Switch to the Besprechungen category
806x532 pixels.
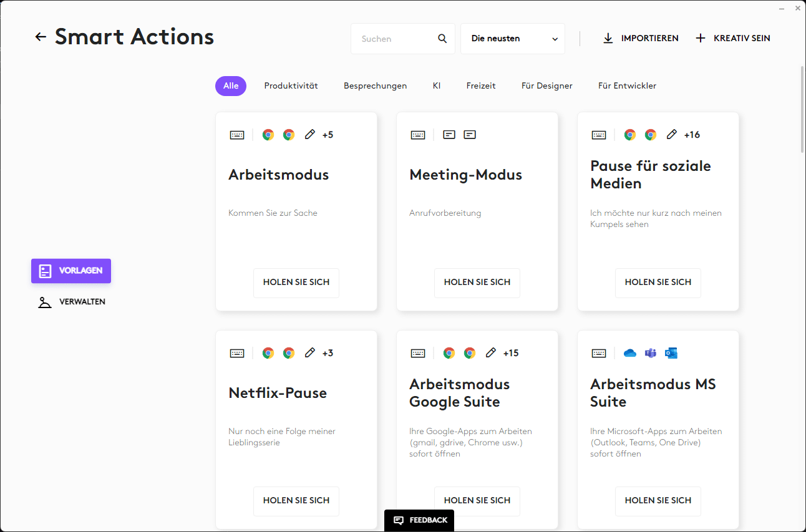pos(375,86)
